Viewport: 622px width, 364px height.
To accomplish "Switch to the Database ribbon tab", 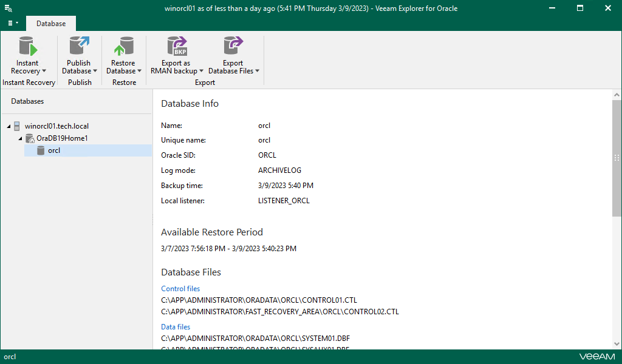I will [51, 24].
